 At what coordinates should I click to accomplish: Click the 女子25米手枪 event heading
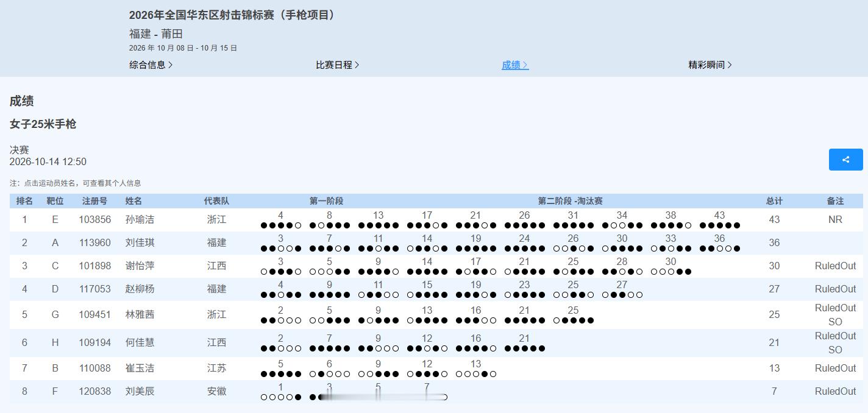pyautogui.click(x=43, y=124)
